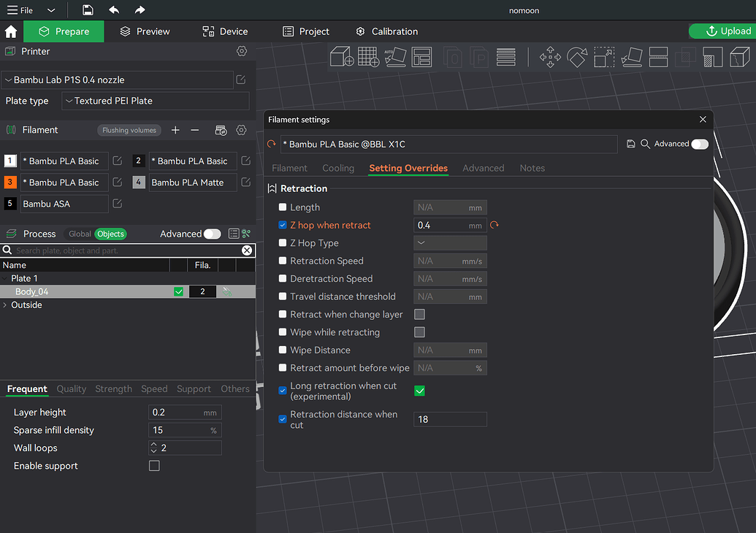756x533 pixels.
Task: Increase Wall loops with up arrow
Action: click(x=154, y=445)
